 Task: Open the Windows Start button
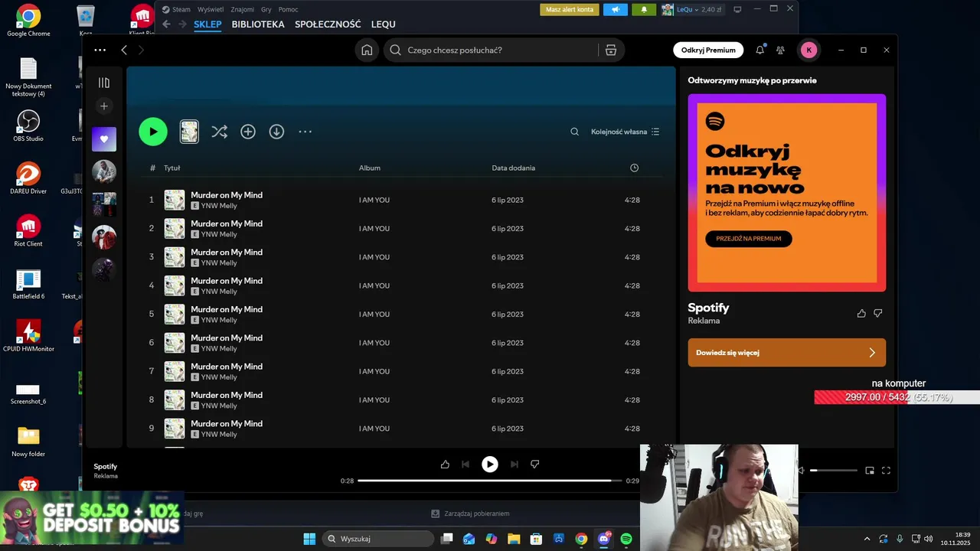pyautogui.click(x=309, y=539)
